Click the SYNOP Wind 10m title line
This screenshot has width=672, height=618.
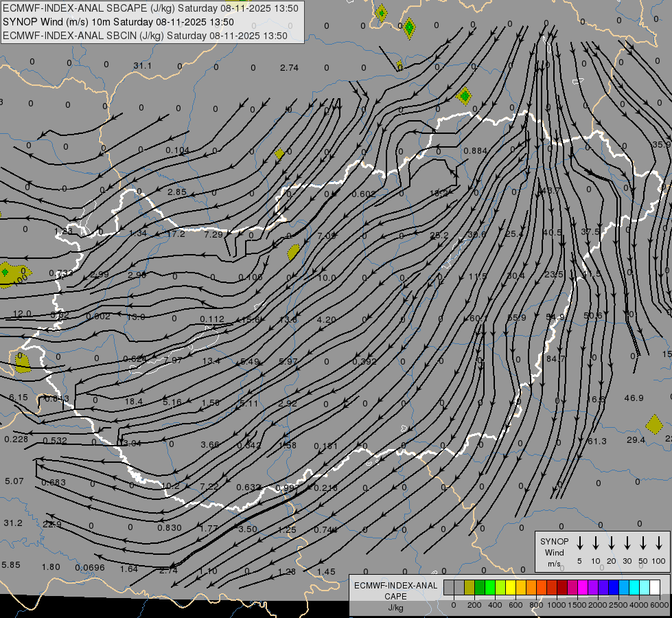(118, 22)
